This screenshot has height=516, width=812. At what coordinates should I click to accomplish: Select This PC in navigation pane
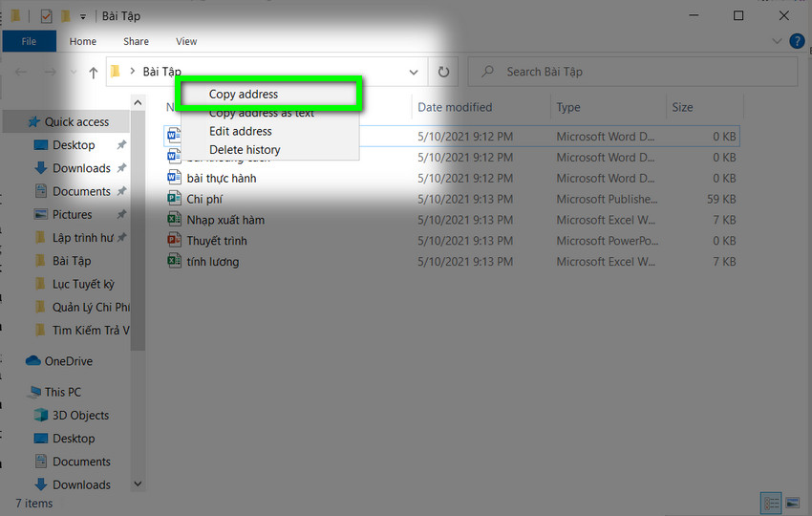63,392
